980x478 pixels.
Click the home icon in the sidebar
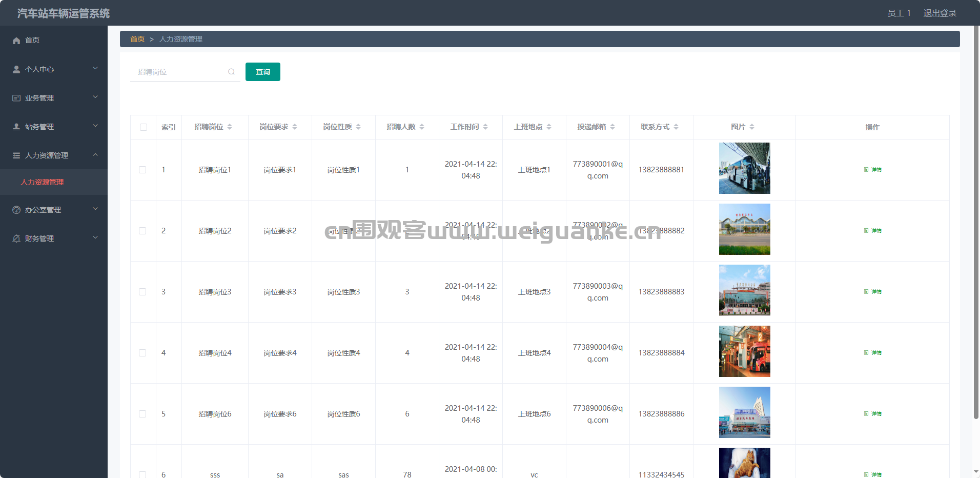point(16,40)
